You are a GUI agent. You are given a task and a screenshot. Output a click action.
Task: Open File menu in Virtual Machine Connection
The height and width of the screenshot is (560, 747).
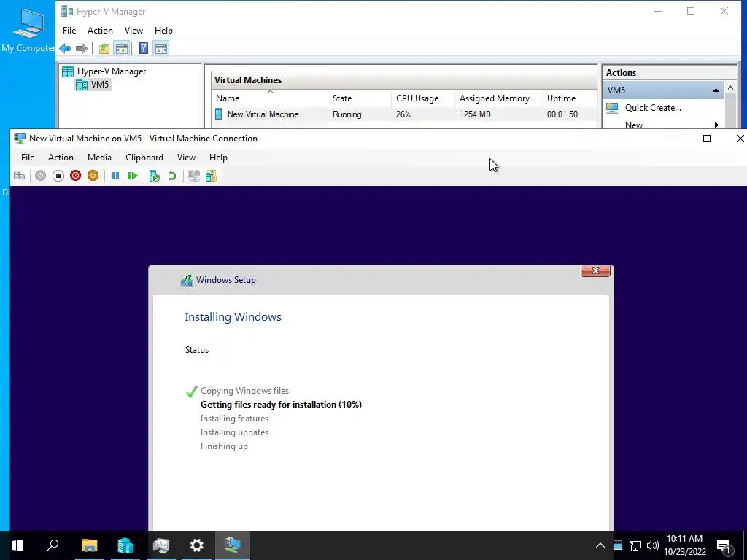(28, 157)
